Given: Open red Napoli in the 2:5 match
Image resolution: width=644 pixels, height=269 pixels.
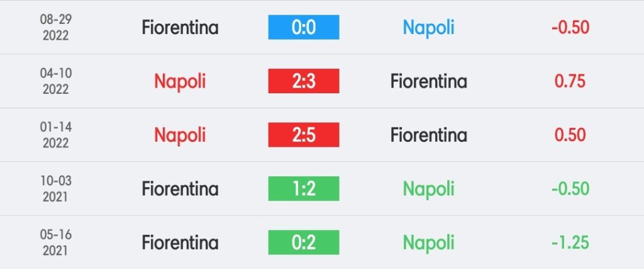Looking at the screenshot, I should pyautogui.click(x=180, y=135).
